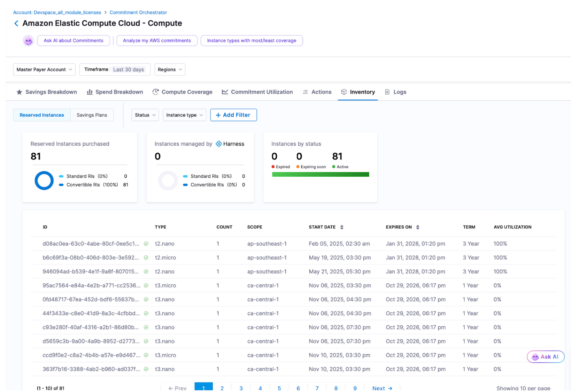571x392 pixels.
Task: Click Instance types with most/least coverage
Action: click(x=252, y=41)
